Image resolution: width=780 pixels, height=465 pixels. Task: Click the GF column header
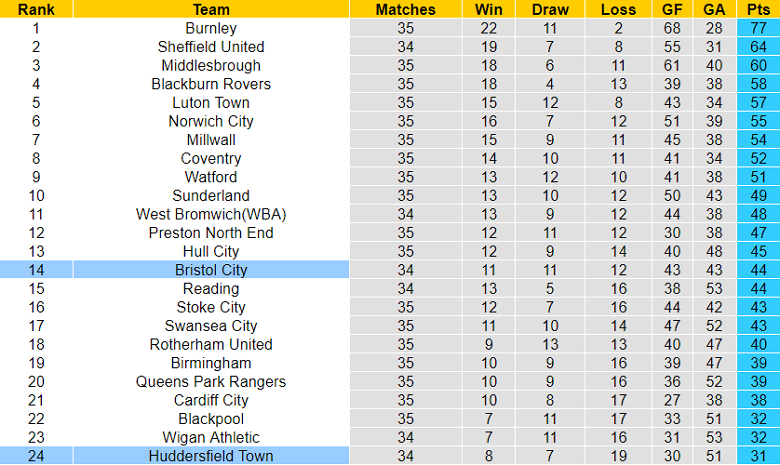672,9
